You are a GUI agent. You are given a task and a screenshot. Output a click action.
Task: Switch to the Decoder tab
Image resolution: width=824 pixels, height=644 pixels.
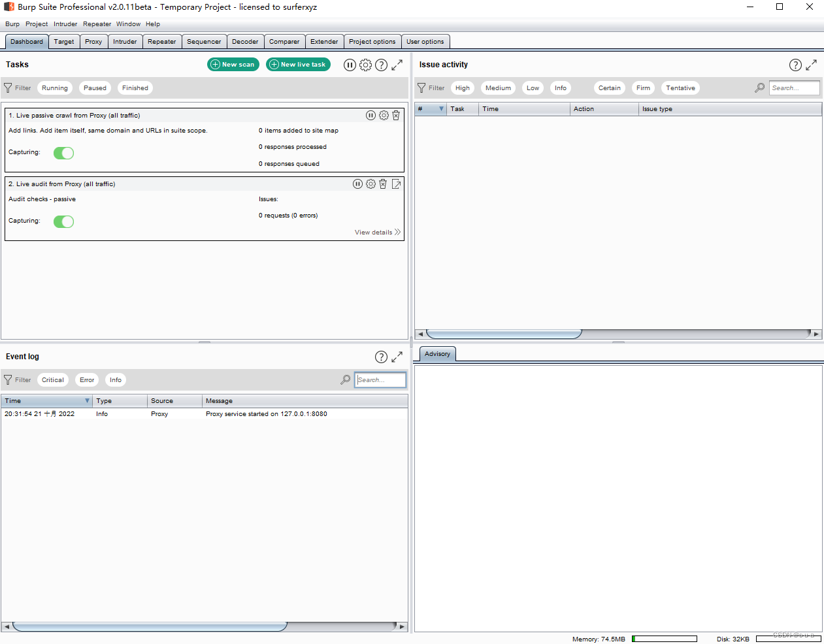coord(245,42)
